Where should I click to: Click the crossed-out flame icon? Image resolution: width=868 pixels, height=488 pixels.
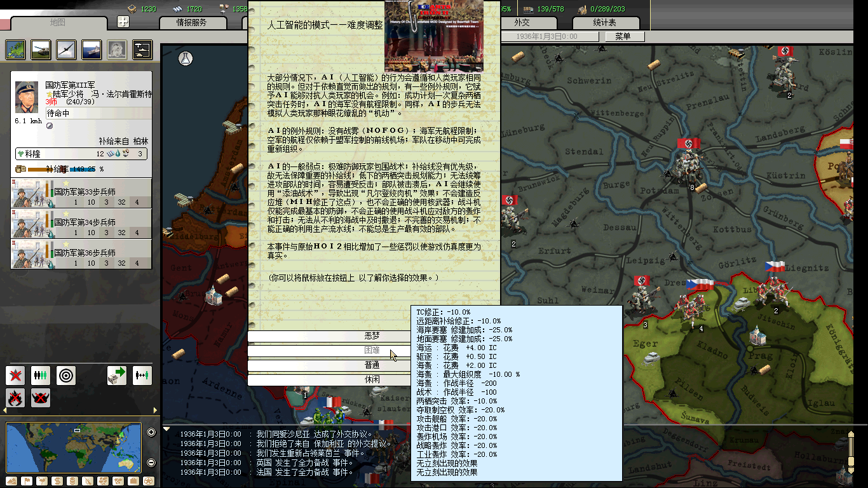[15, 398]
